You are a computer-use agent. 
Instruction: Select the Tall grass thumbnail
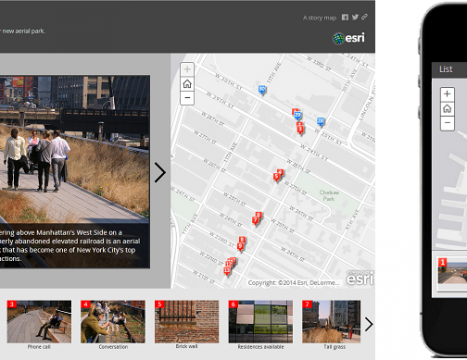click(x=331, y=322)
